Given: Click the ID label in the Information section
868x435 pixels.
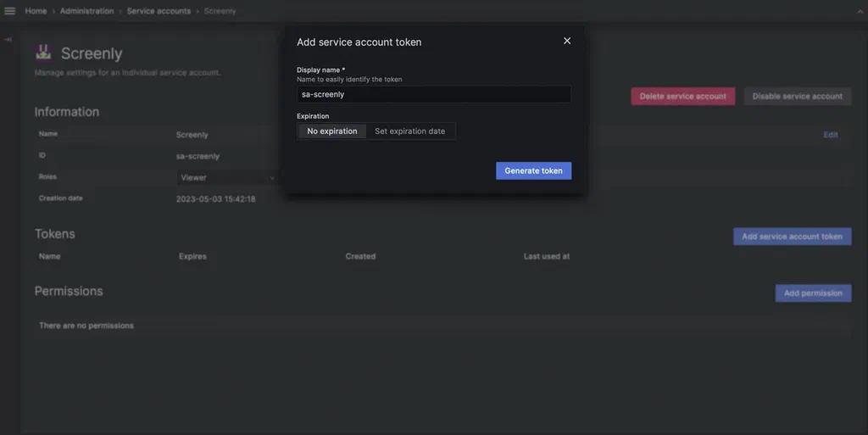Looking at the screenshot, I should [42, 155].
